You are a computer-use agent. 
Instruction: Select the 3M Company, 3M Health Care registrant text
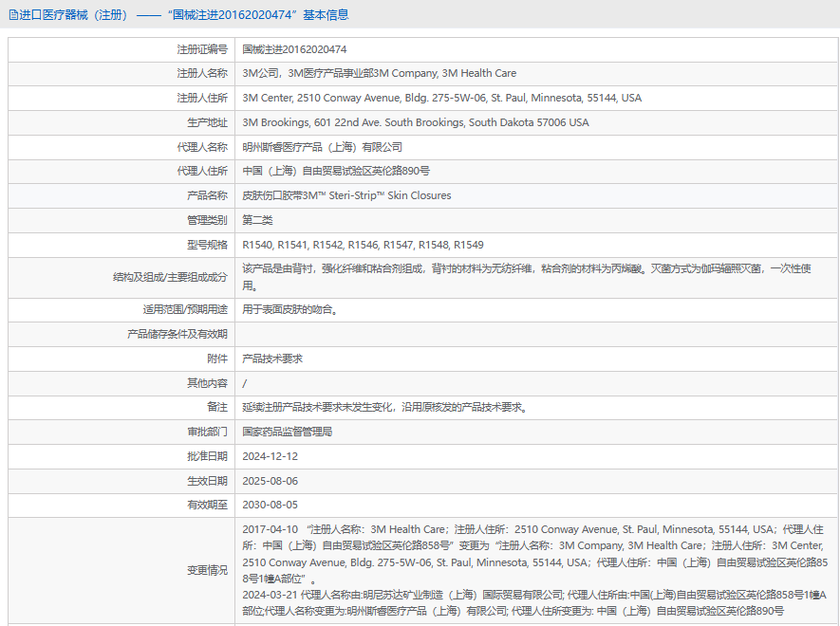pyautogui.click(x=380, y=73)
